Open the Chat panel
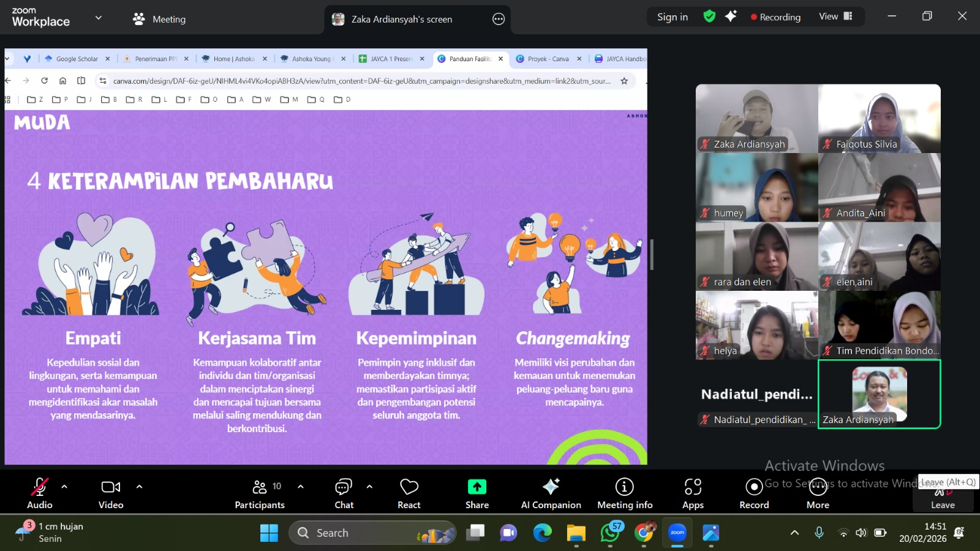 coord(344,493)
